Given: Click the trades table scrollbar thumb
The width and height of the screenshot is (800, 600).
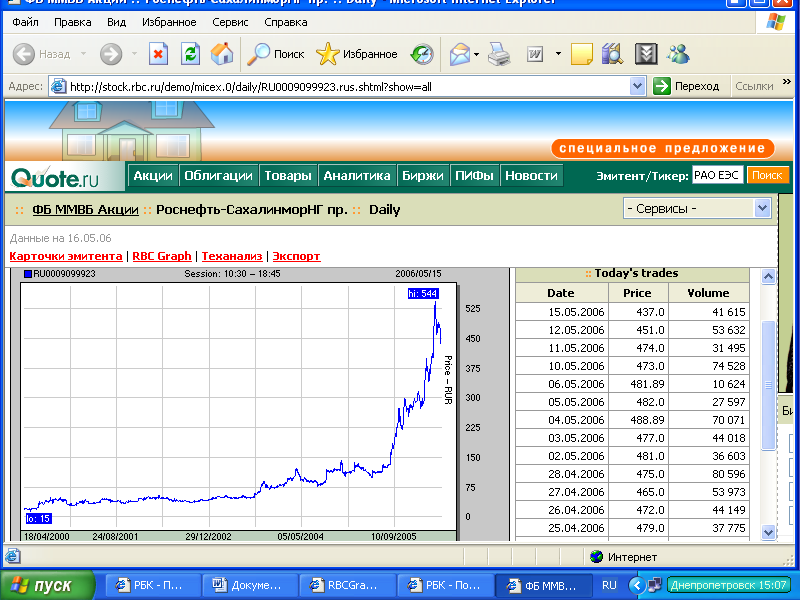Looking at the screenshot, I should click(x=768, y=385).
